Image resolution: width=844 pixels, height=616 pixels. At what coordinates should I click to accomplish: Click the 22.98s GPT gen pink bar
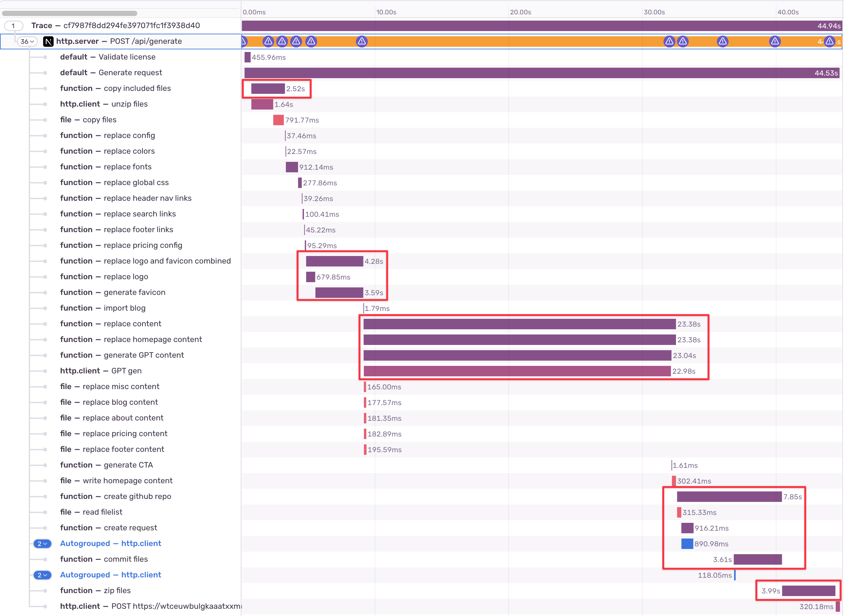pyautogui.click(x=517, y=371)
